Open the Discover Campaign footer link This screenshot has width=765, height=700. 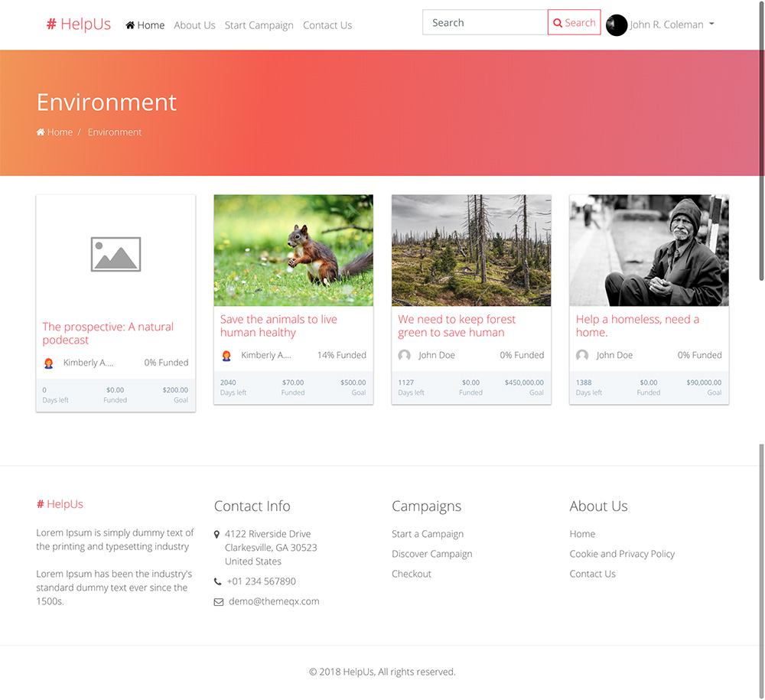tap(431, 554)
